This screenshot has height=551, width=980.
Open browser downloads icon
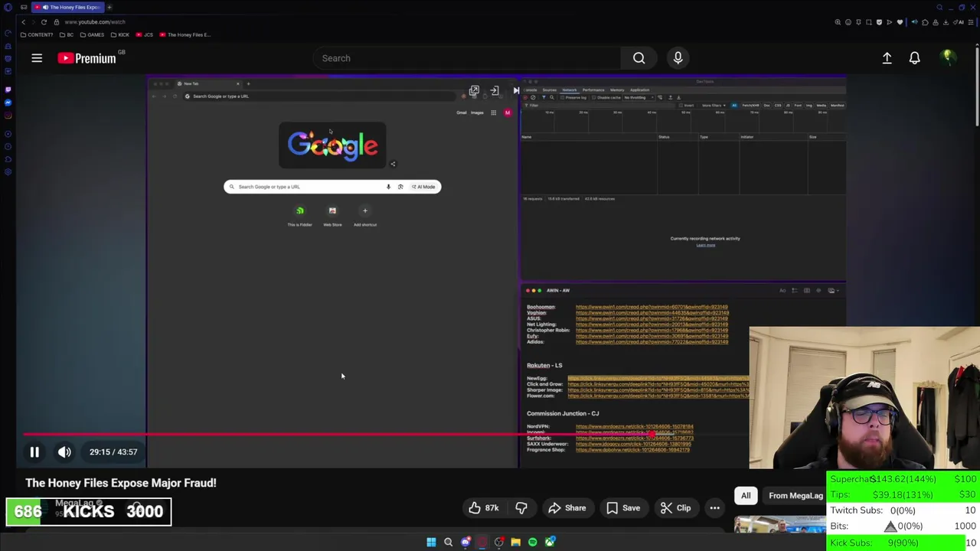click(x=946, y=22)
